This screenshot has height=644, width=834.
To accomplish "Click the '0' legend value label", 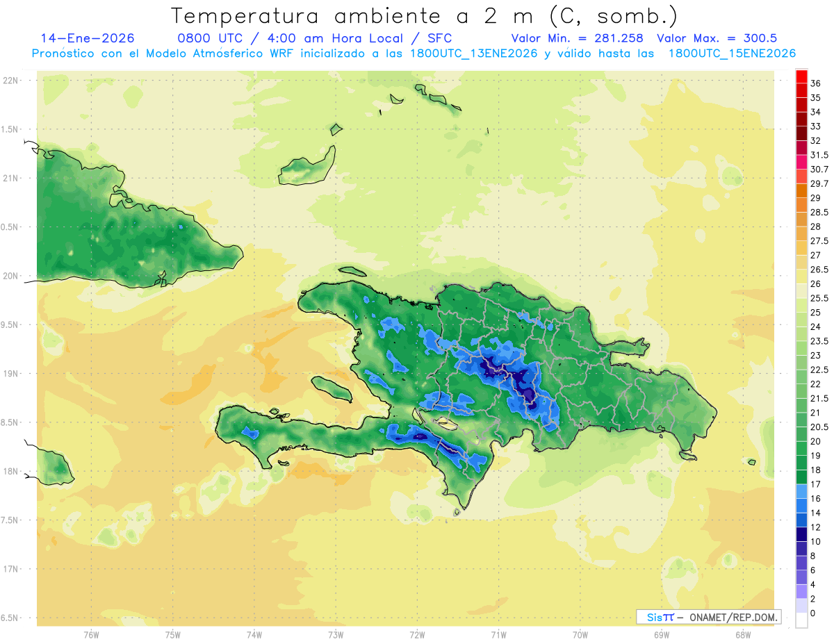I will [813, 613].
